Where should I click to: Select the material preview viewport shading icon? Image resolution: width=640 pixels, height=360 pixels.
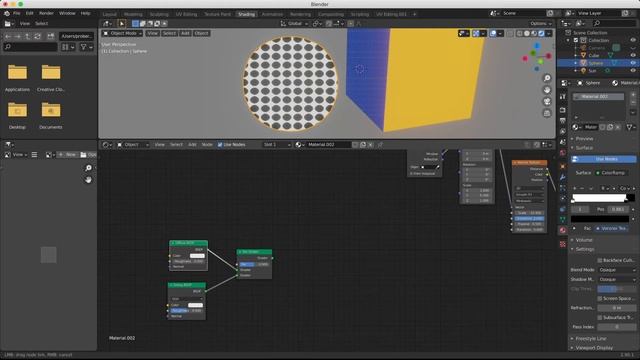(534, 33)
